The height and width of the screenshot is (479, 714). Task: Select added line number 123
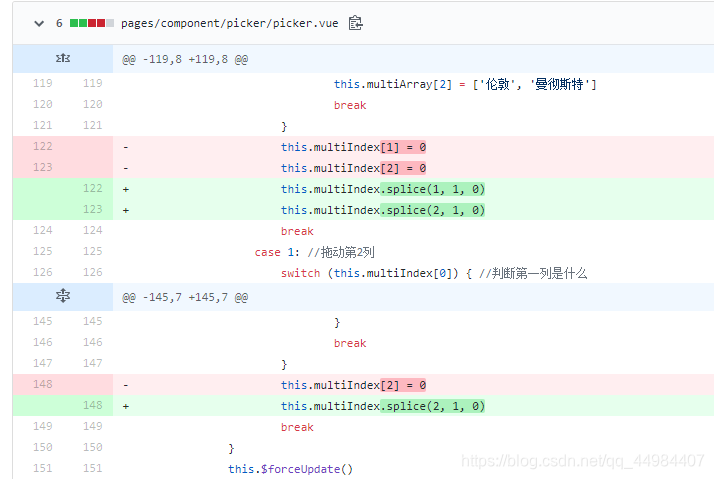click(x=93, y=209)
